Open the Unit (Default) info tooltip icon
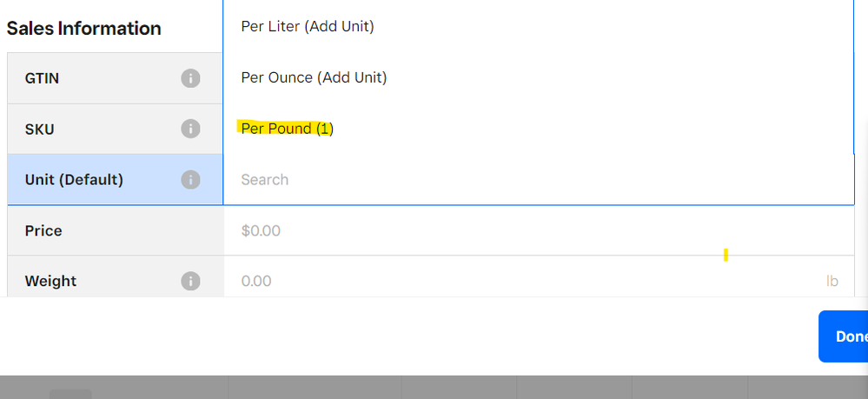 (190, 180)
